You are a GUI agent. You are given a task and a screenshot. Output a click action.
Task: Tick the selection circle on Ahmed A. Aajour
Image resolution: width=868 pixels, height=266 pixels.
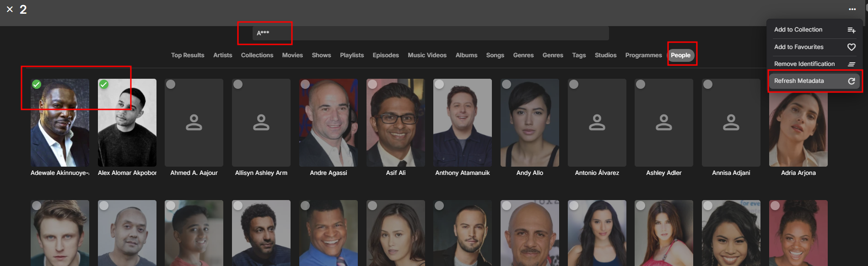click(x=171, y=84)
